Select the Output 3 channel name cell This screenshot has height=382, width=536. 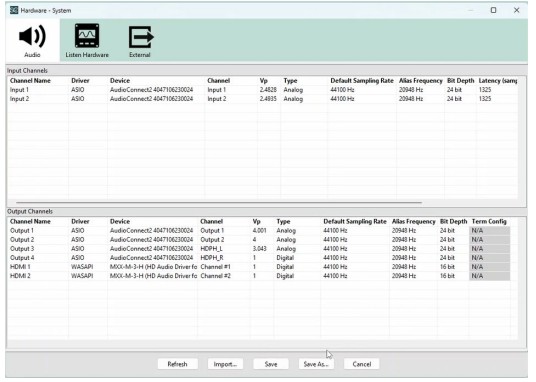pyautogui.click(x=22, y=249)
